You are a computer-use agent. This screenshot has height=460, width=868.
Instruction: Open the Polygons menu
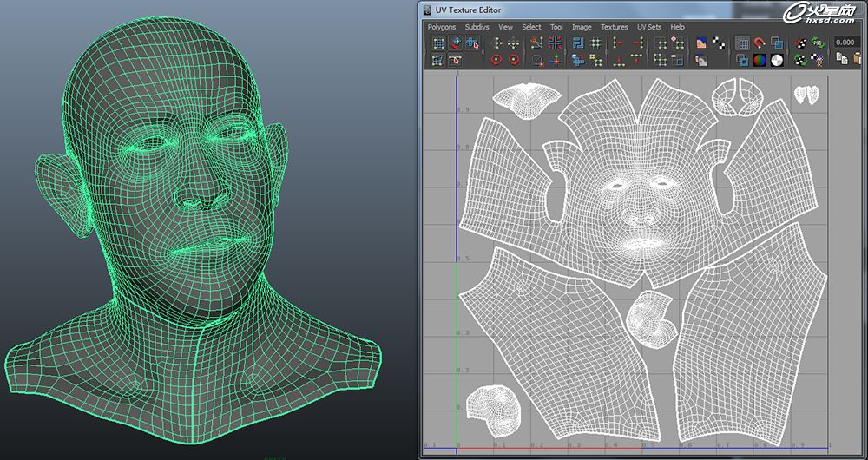point(442,27)
